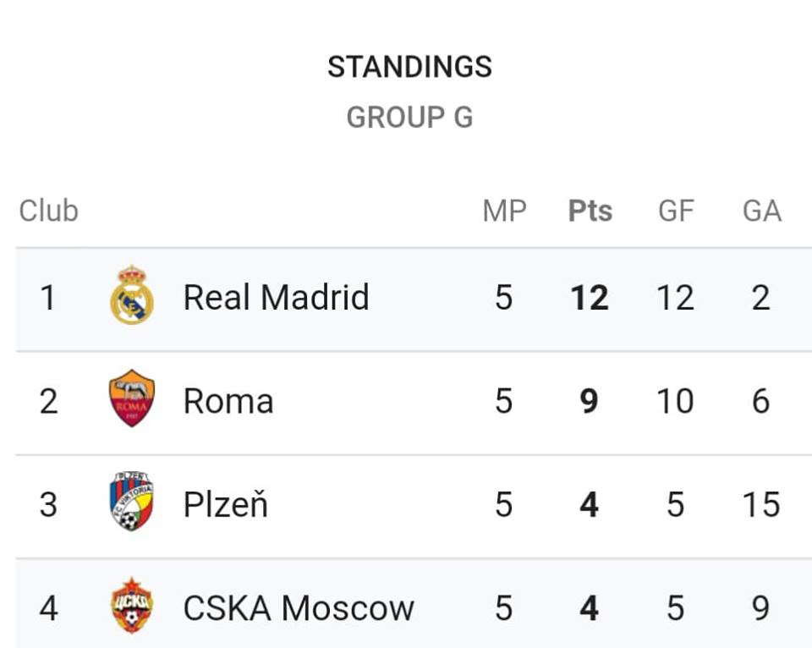Click the Roma club crest
Image resolution: width=812 pixels, height=648 pixels.
point(132,398)
